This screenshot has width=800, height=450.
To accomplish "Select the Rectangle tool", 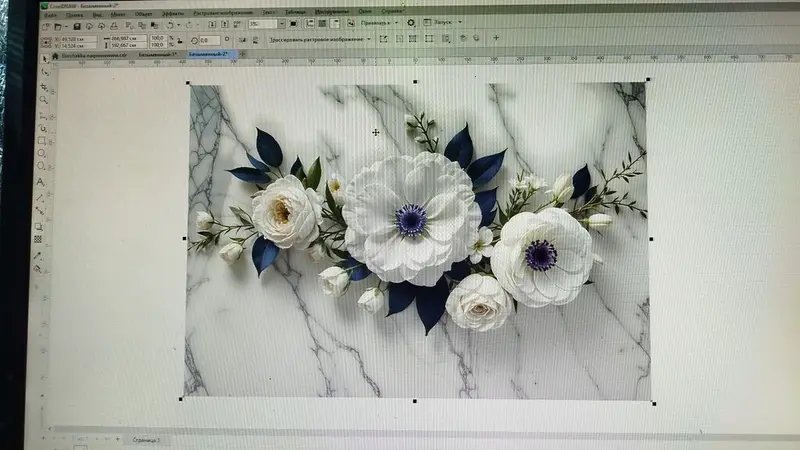I will (42, 141).
